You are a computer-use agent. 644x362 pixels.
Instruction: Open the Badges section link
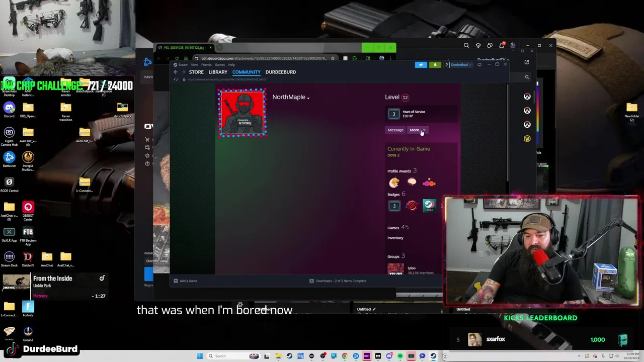point(396,194)
